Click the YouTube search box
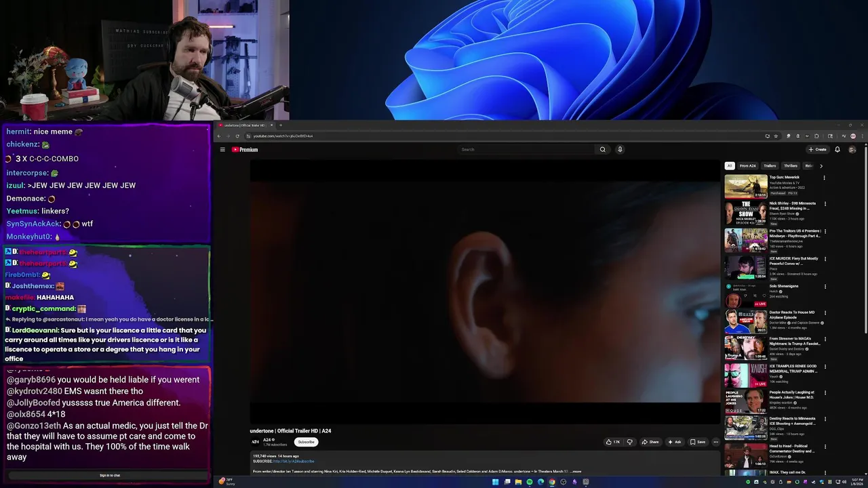This screenshot has width=868, height=488. (x=526, y=150)
